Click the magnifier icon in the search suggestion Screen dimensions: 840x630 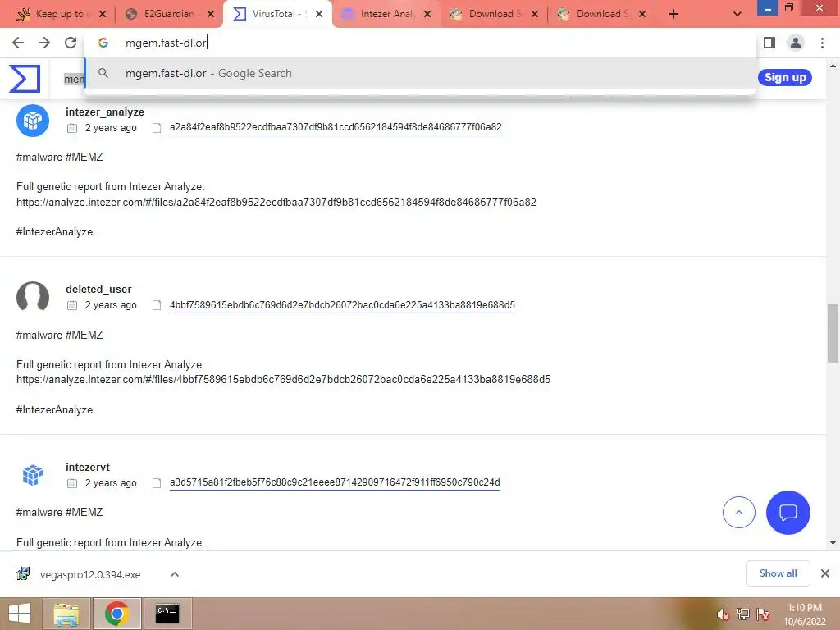[103, 73]
